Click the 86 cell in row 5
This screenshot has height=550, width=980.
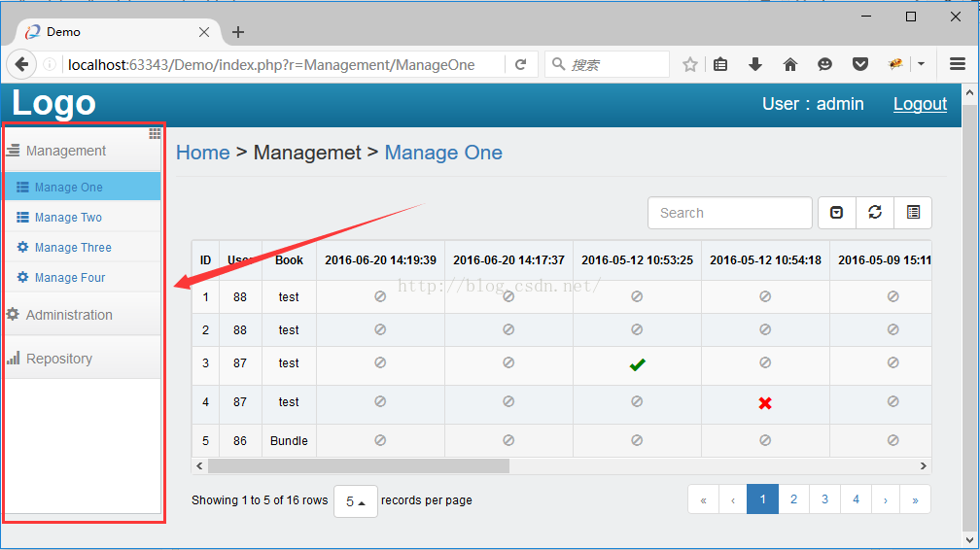coord(240,440)
